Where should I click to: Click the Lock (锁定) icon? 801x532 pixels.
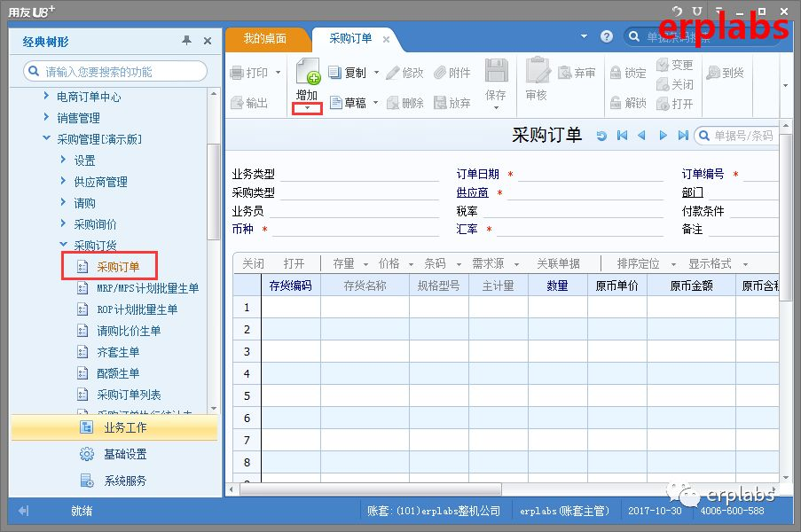[x=629, y=72]
